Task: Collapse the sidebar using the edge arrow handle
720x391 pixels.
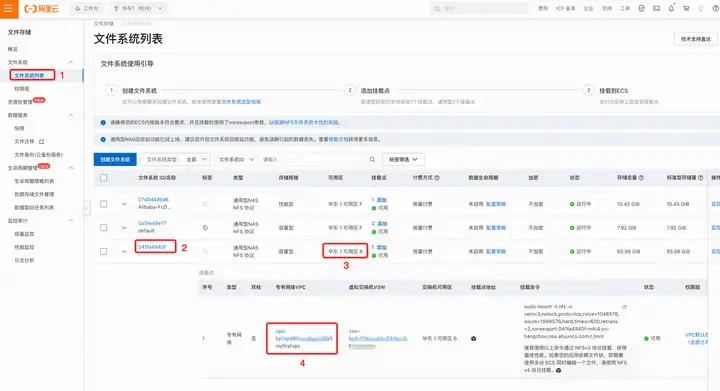Action: [87, 208]
